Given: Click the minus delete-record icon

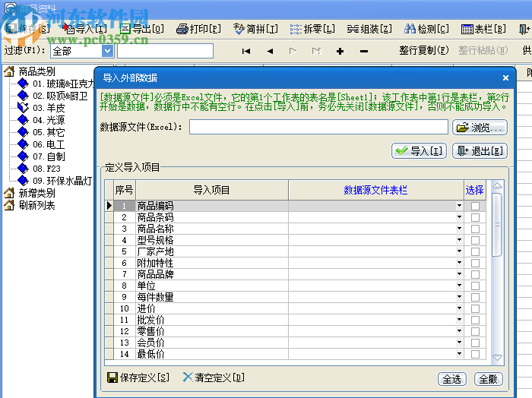Looking at the screenshot, I should [x=364, y=52].
